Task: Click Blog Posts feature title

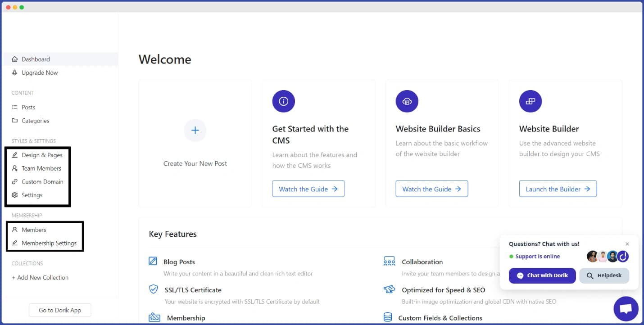Action: point(179,262)
